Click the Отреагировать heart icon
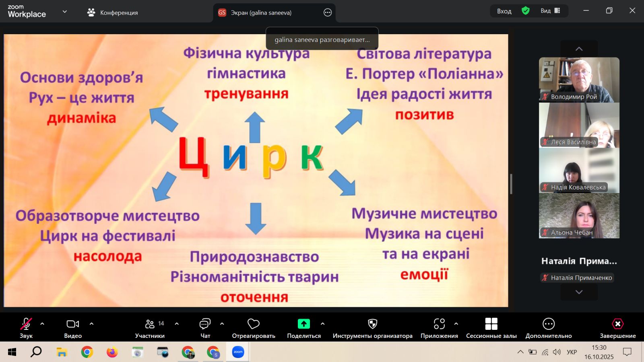 pos(253,324)
